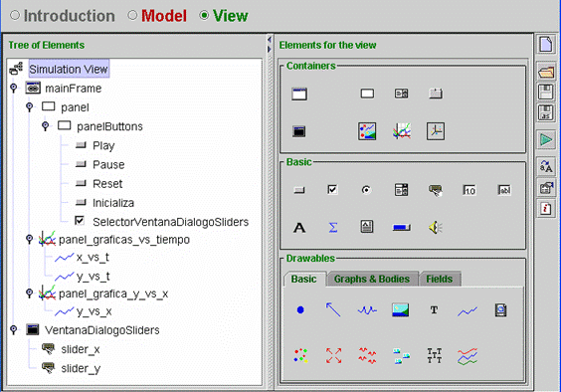Screen dimensions: 561x392
Task: Pick the Text 'T' drawable icon
Action: point(434,310)
